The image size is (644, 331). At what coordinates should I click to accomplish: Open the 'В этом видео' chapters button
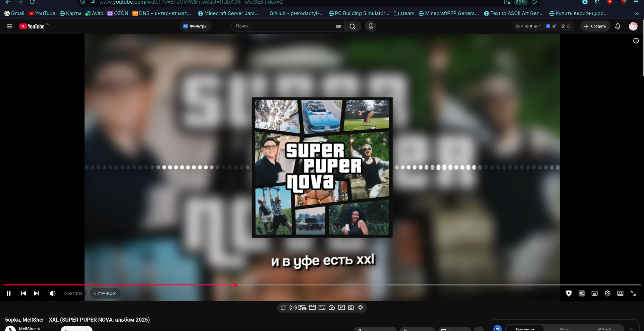point(105,293)
